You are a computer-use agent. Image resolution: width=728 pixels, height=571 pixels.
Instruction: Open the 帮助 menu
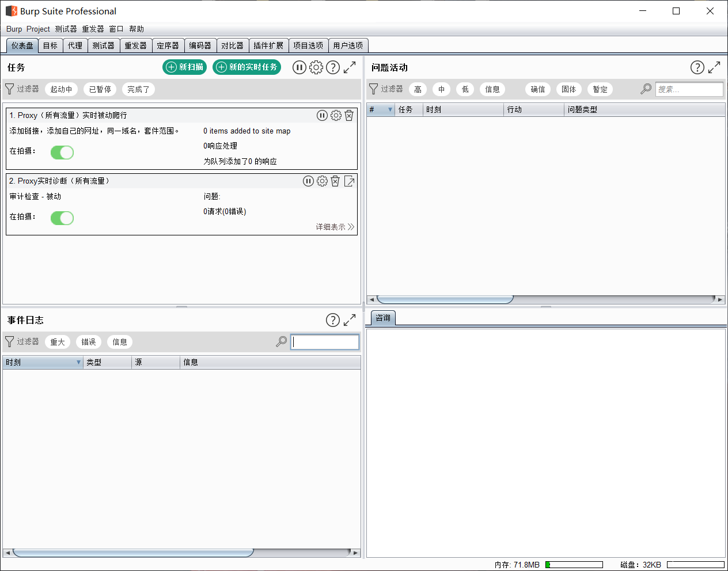click(136, 29)
